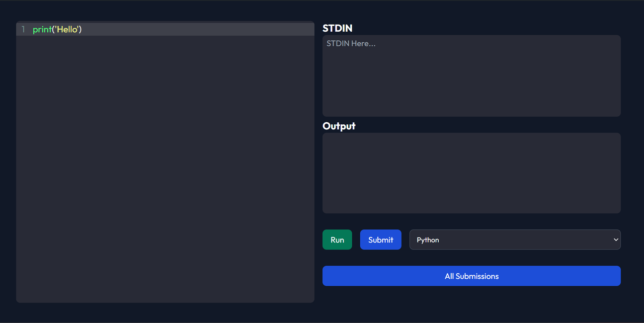Click the STDIN heading label
The width and height of the screenshot is (644, 323).
tap(338, 28)
